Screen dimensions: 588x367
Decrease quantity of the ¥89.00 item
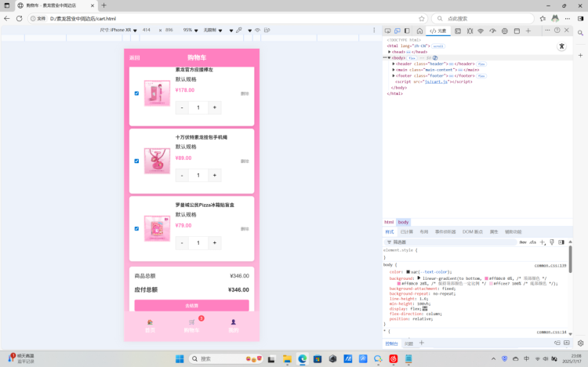point(182,175)
